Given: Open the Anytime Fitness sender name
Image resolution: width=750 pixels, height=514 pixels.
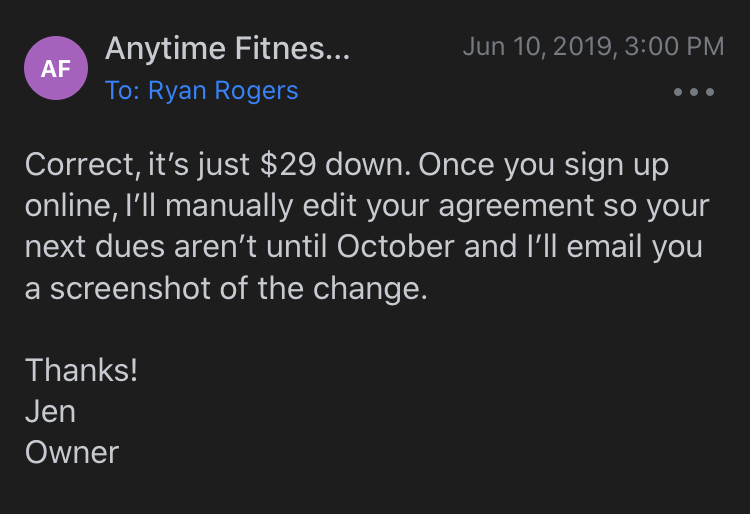Looking at the screenshot, I should click(227, 47).
